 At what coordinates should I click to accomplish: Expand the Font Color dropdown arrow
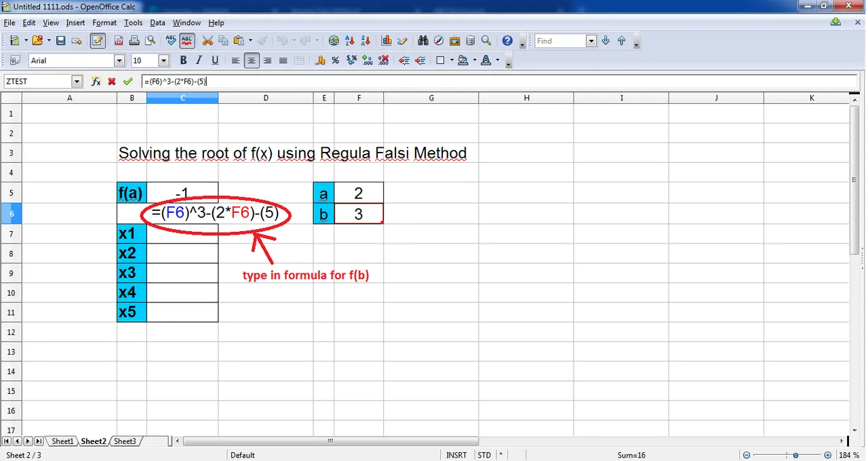tap(498, 60)
